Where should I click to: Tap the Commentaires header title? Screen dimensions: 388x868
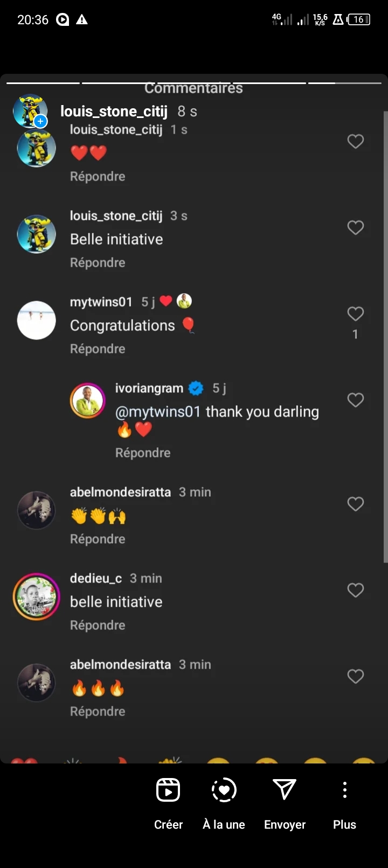pos(193,88)
